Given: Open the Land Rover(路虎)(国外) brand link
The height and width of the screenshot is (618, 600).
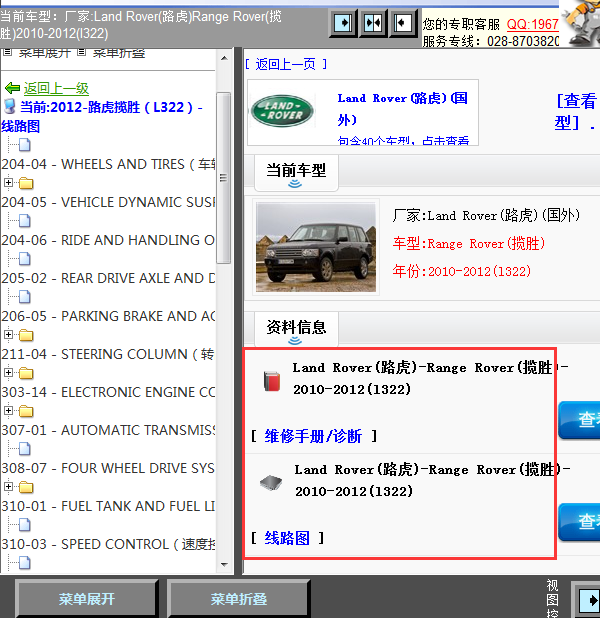Looking at the screenshot, I should 402,109.
